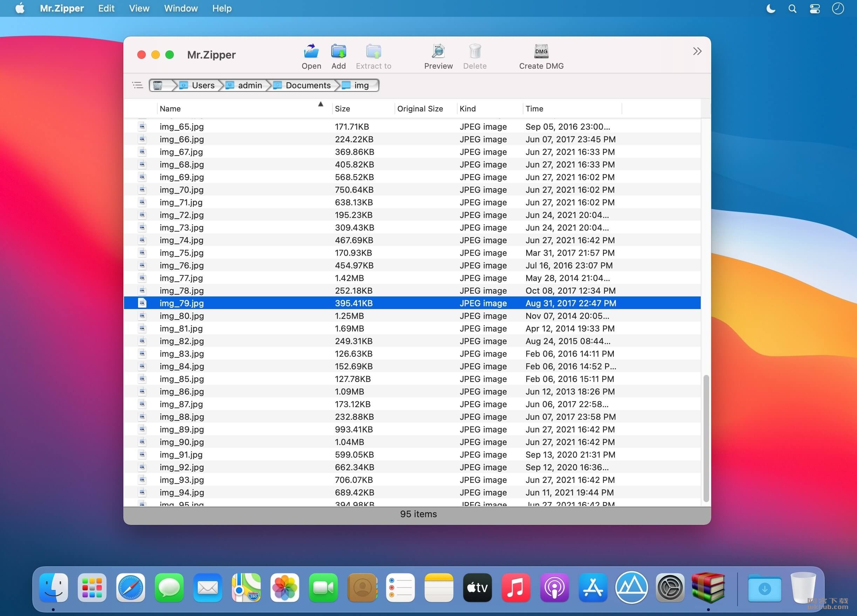Open Contacts from the Dock

point(362,587)
